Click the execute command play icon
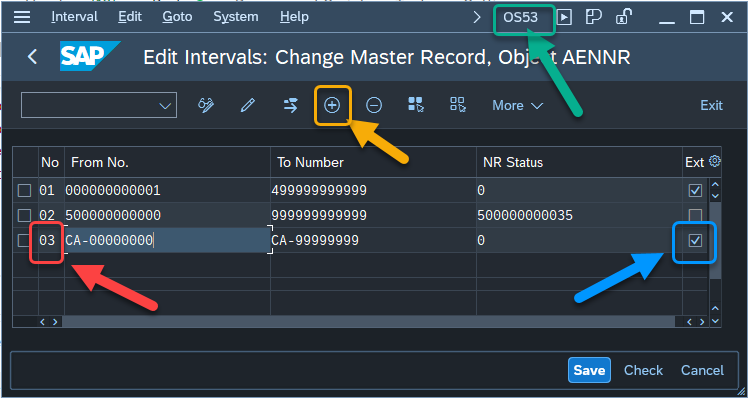Image resolution: width=748 pixels, height=398 pixels. tap(564, 18)
